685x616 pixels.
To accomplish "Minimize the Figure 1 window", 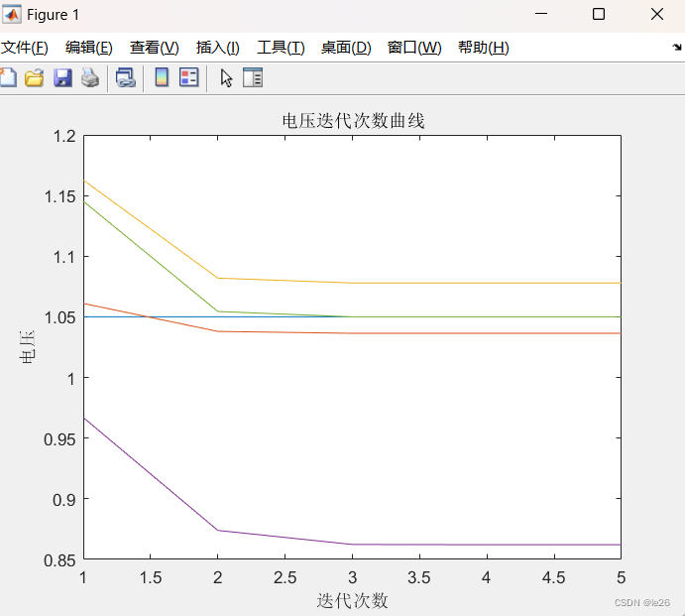I will tap(541, 14).
